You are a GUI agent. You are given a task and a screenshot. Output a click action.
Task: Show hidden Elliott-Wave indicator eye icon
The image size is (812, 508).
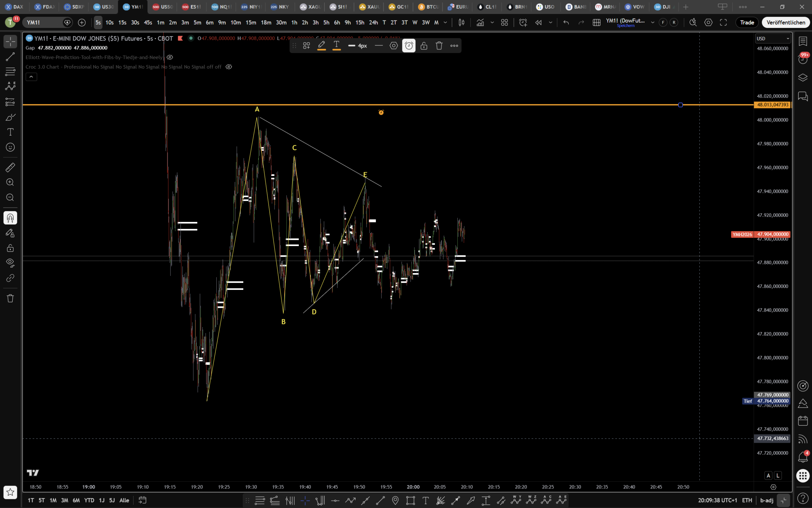coord(170,57)
